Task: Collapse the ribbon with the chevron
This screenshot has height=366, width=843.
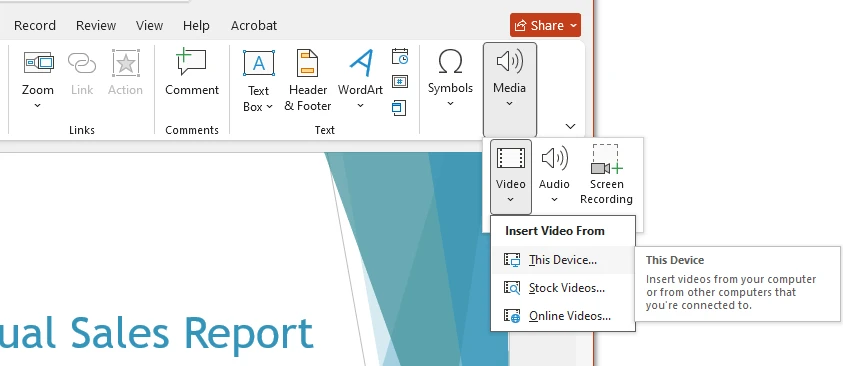Action: coord(570,126)
